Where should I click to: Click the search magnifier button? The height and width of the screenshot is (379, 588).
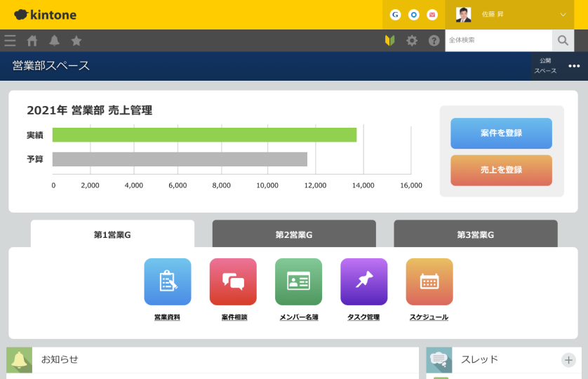(563, 41)
